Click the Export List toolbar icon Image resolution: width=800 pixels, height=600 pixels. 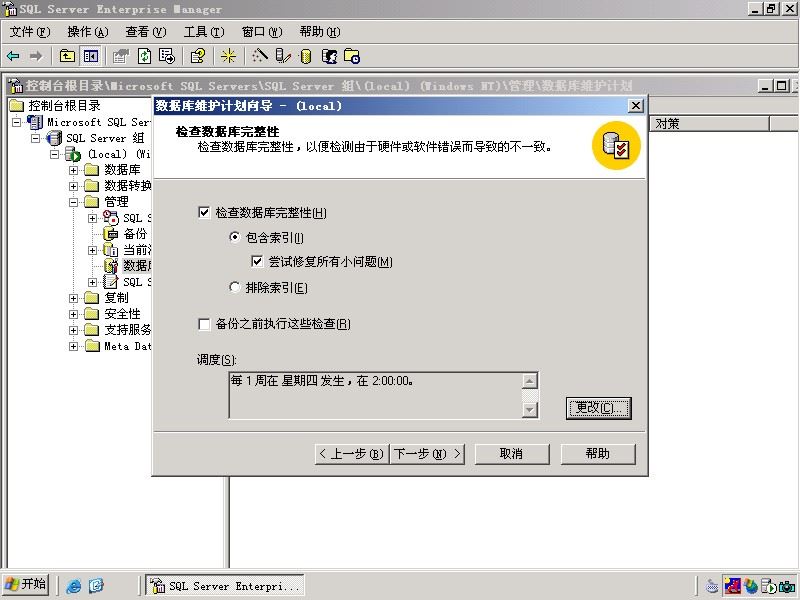pyautogui.click(x=167, y=56)
